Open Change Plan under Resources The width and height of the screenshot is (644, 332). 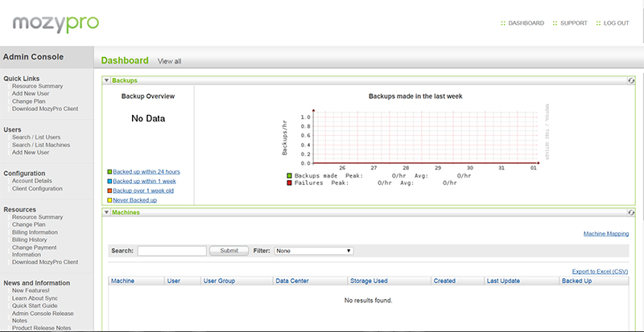pyautogui.click(x=29, y=225)
